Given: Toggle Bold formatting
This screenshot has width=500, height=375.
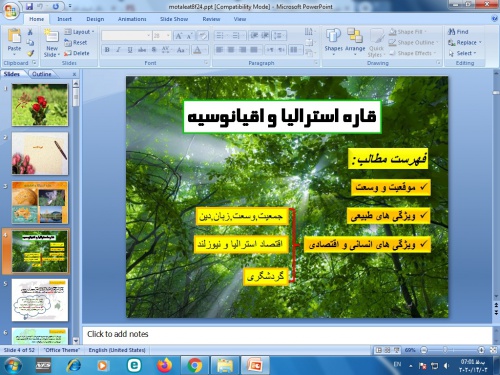Looking at the screenshot, I should tap(107, 50).
